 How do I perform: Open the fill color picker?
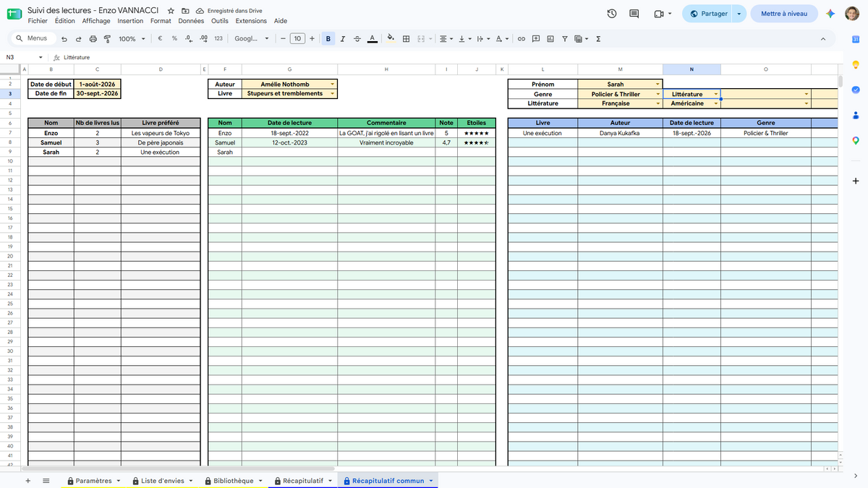[x=391, y=39]
